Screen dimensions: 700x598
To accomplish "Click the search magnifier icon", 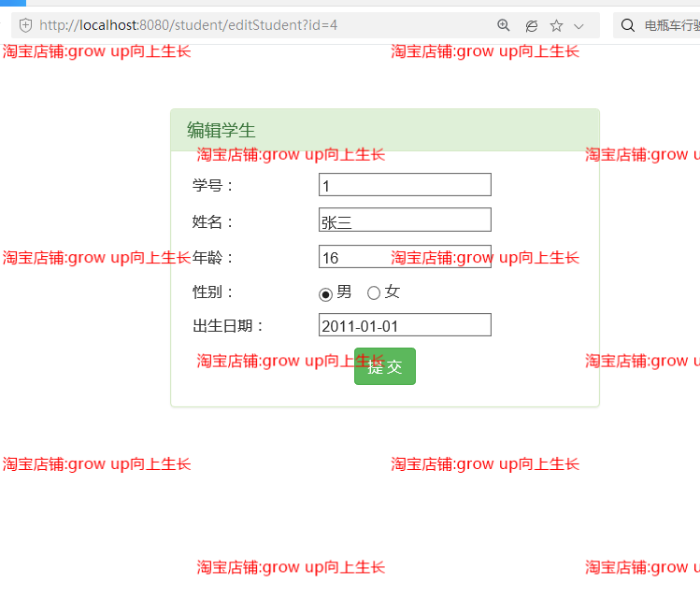I will click(628, 25).
